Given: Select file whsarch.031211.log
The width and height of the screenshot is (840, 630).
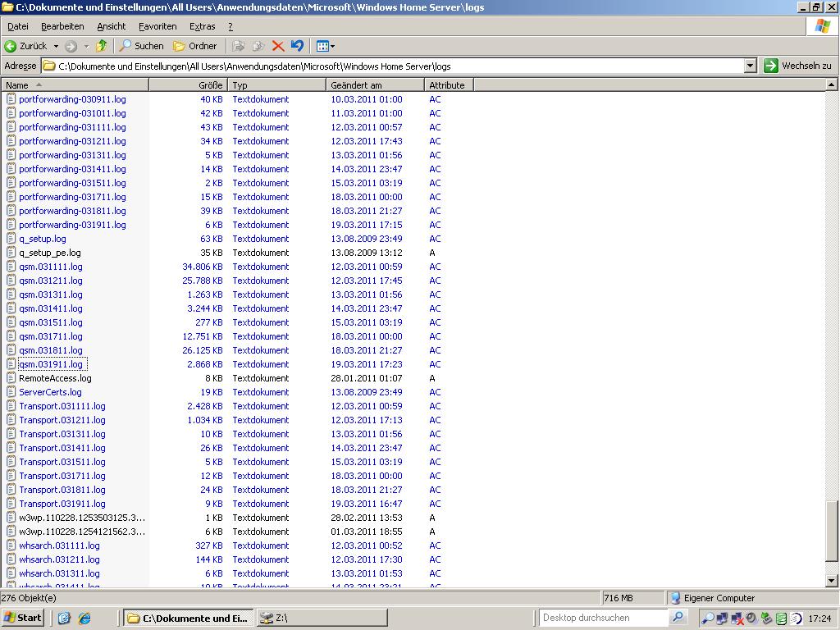Looking at the screenshot, I should (x=59, y=559).
